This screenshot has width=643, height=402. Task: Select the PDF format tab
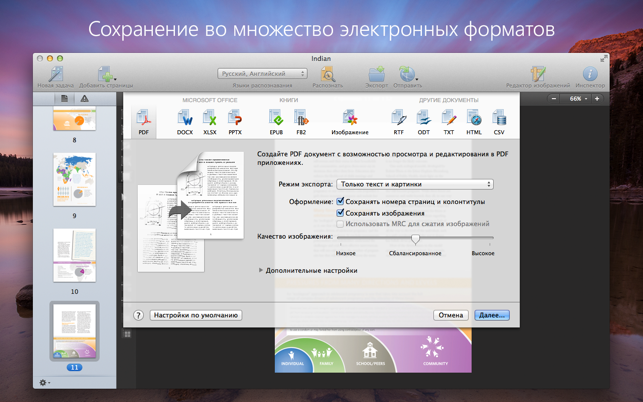142,121
